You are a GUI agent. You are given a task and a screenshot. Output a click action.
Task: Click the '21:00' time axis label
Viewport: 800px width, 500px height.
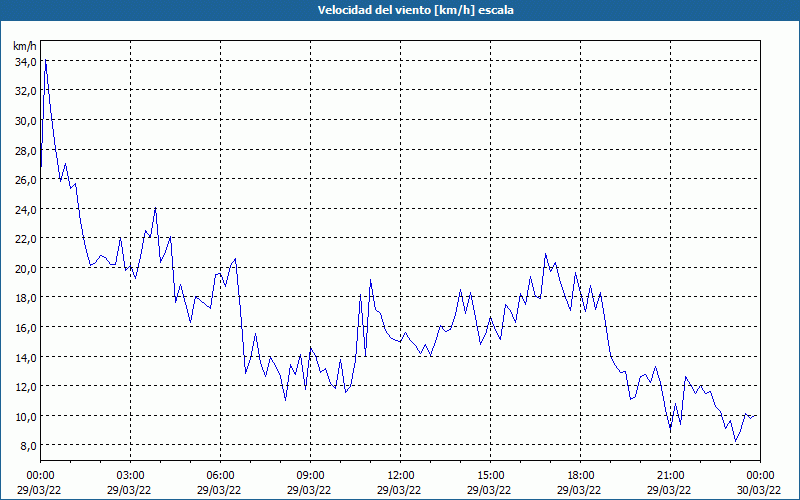pos(670,476)
